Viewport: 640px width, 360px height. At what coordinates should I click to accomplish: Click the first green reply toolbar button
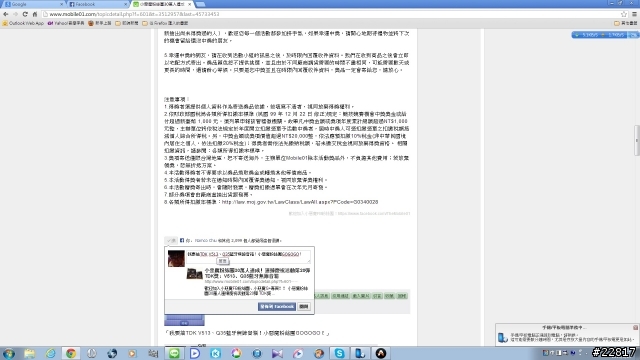pos(322,296)
